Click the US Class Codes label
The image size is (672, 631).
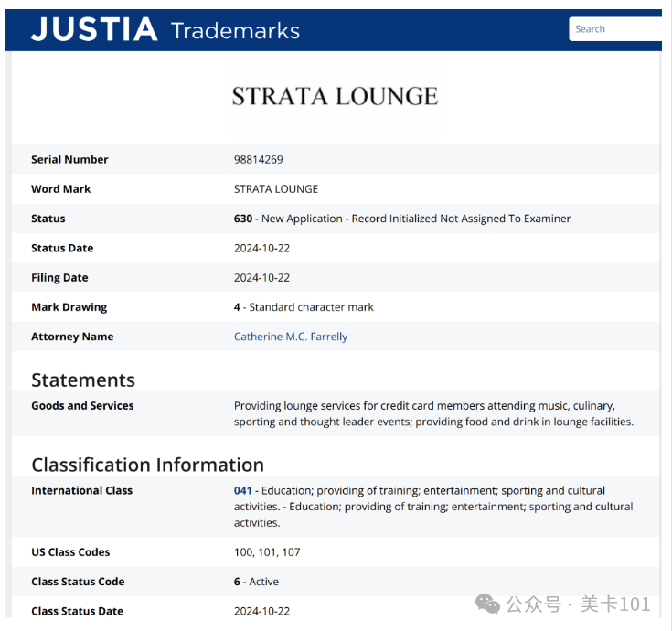(70, 552)
